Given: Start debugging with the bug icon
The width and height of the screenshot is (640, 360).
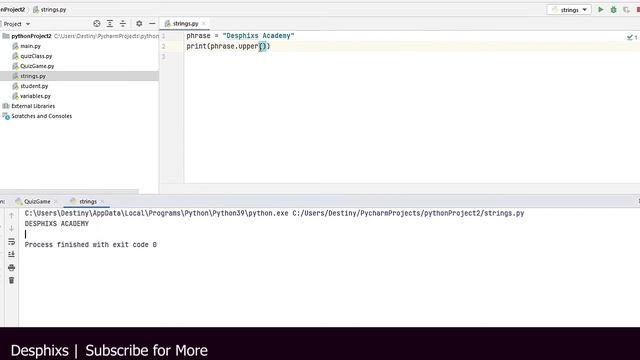Looking at the screenshot, I should click(x=613, y=9).
